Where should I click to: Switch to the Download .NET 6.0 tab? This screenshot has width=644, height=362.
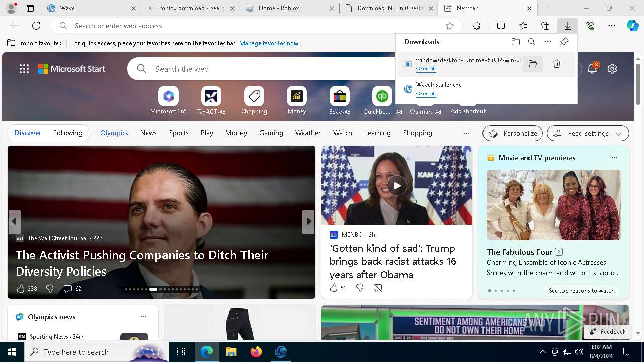[x=388, y=8]
